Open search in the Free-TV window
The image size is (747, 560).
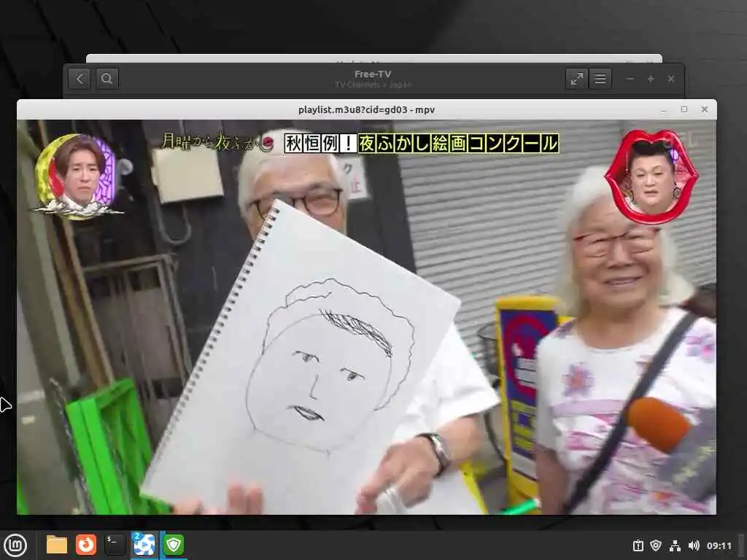[107, 79]
